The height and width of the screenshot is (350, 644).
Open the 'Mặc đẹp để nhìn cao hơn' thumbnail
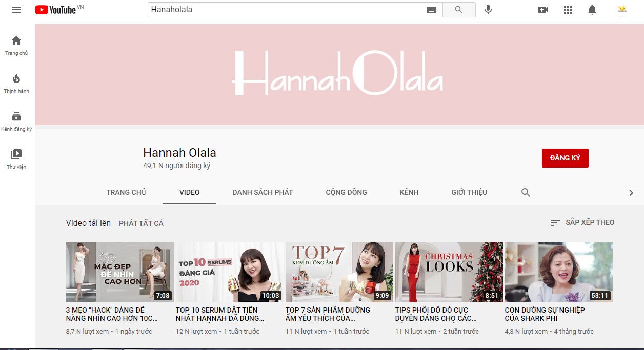point(120,272)
